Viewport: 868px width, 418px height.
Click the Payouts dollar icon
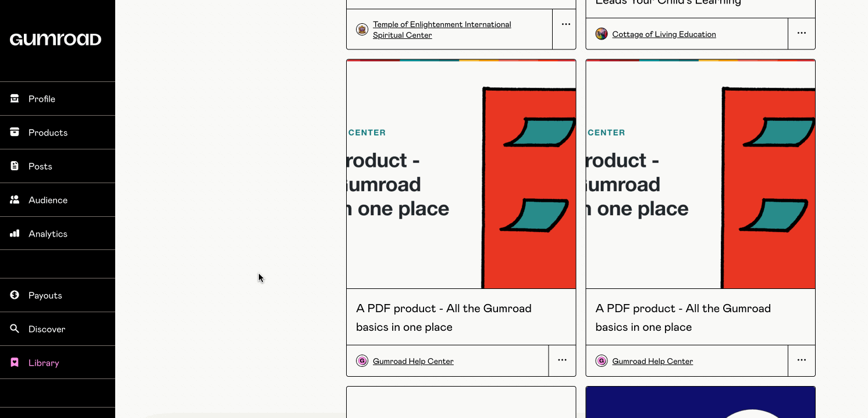[x=15, y=295]
